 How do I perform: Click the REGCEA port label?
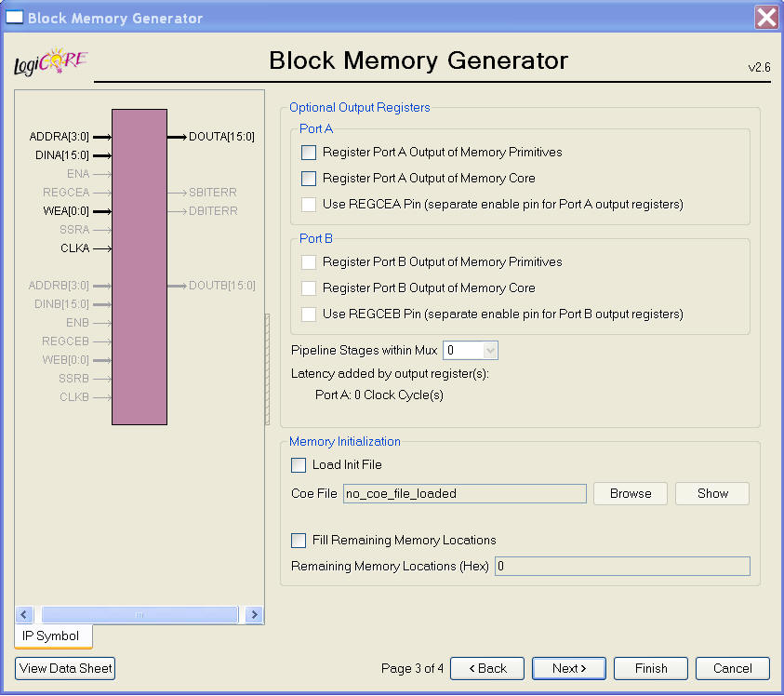66,193
